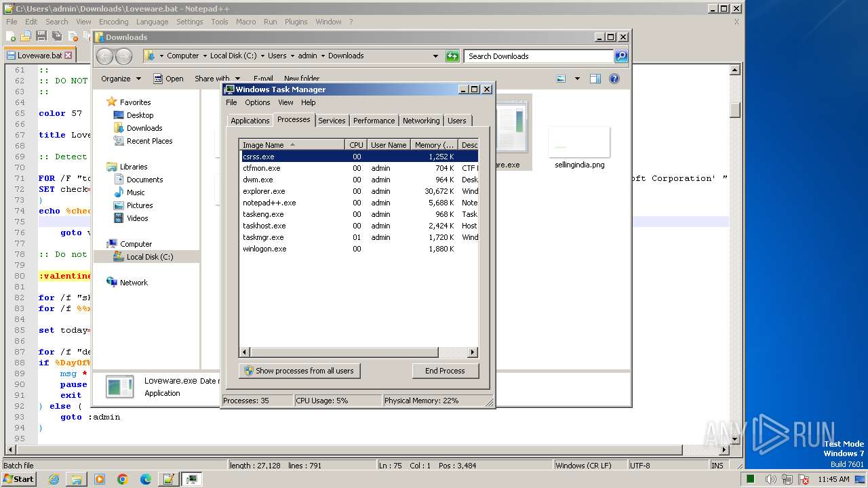Click Notepad++ vertical scrollbar up arrow

coord(735,70)
